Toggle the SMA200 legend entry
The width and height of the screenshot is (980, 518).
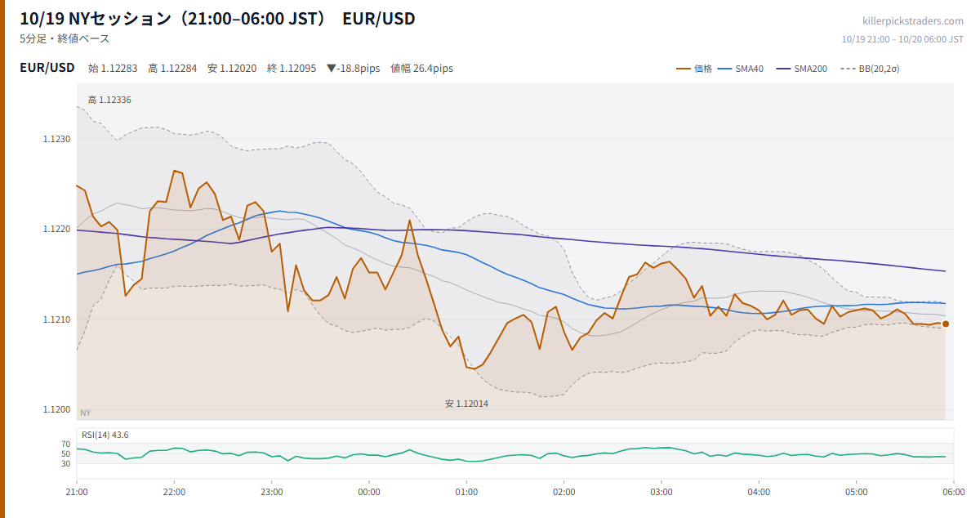[801, 69]
